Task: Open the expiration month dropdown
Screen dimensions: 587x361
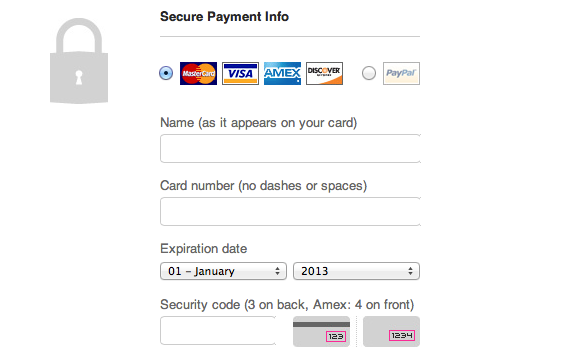Action: tap(223, 271)
